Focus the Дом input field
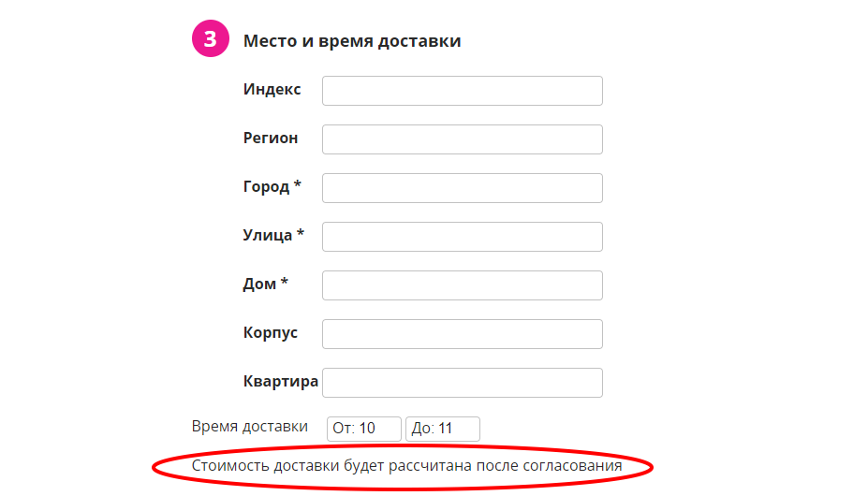This screenshot has height=496, width=868. pos(462,285)
